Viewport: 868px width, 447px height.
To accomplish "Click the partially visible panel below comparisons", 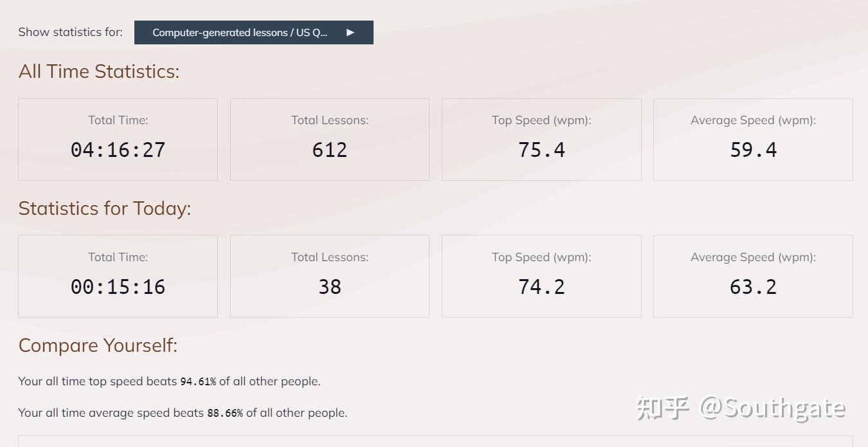I will point(435,441).
